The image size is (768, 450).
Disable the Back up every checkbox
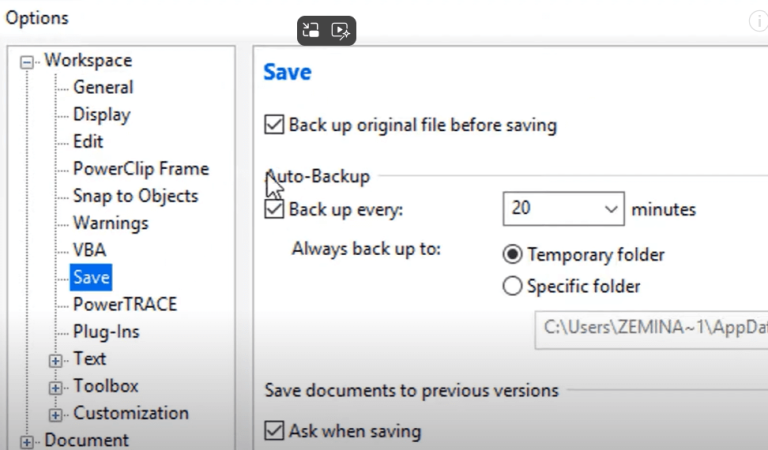[273, 210]
